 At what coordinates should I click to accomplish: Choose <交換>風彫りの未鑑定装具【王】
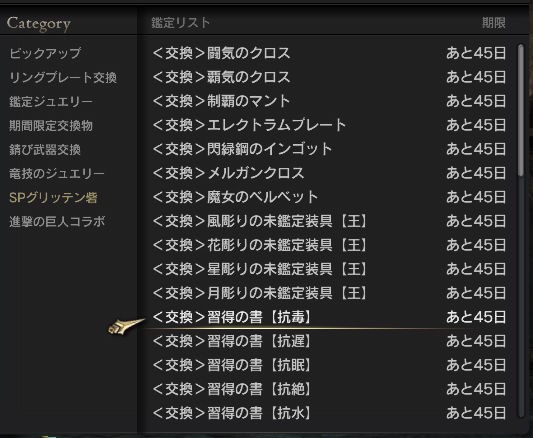(329, 221)
